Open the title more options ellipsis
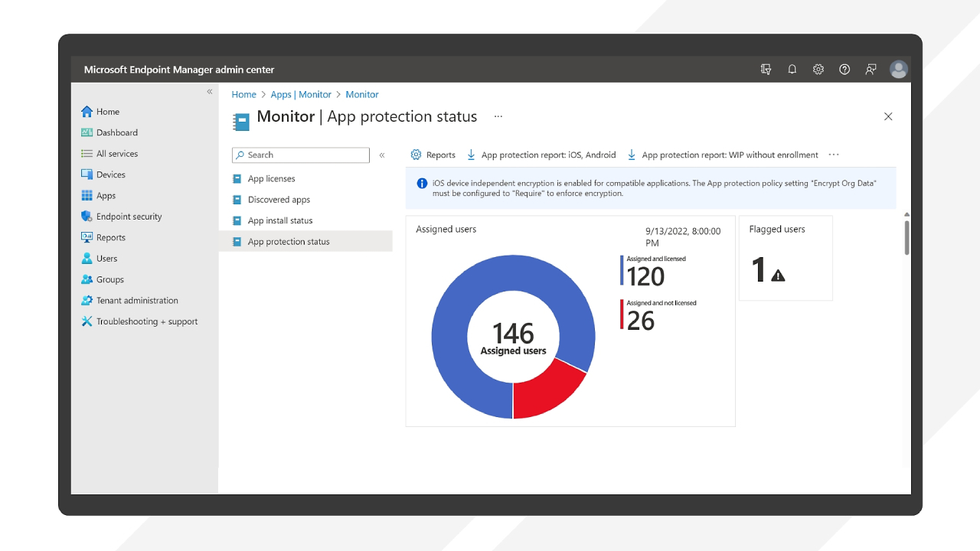 (x=498, y=116)
